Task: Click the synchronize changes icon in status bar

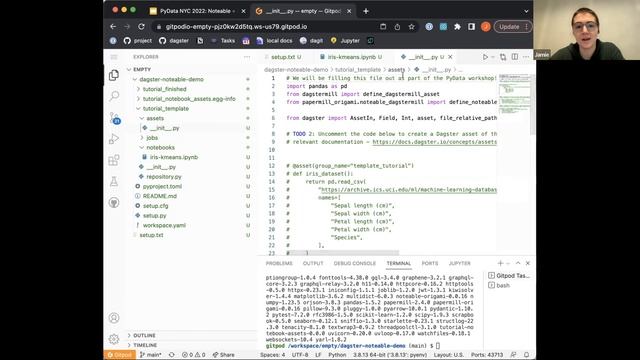Action: (x=171, y=355)
